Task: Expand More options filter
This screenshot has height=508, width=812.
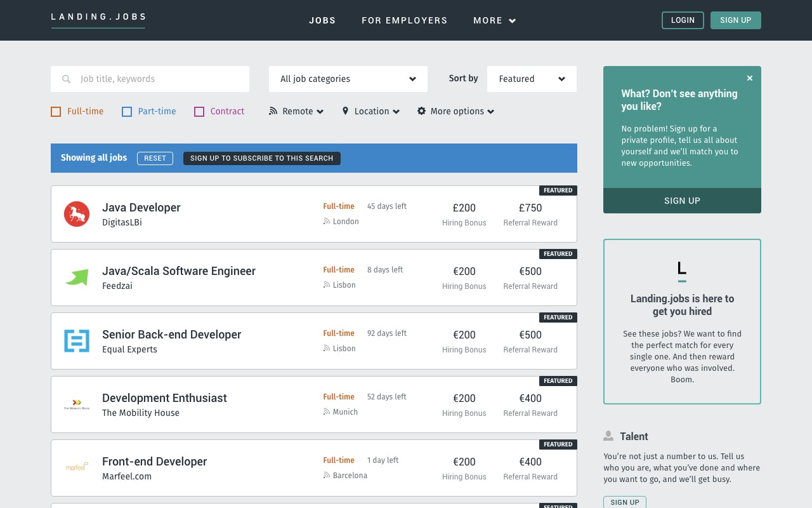Action: click(x=455, y=111)
